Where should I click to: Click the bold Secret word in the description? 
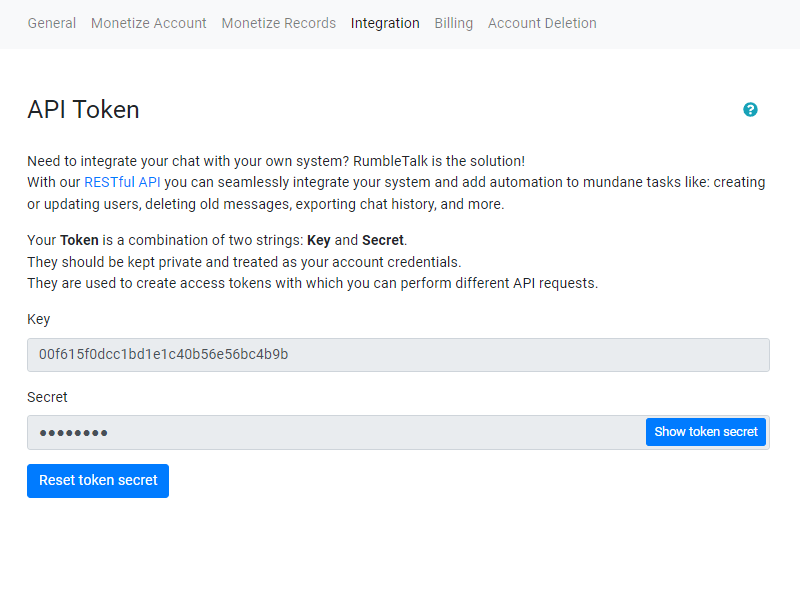pyautogui.click(x=383, y=240)
